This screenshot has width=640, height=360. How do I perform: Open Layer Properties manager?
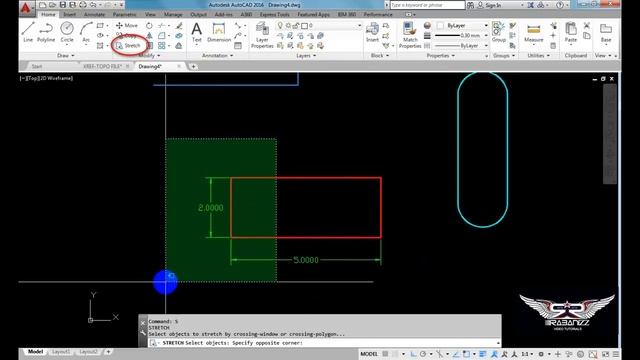click(262, 35)
